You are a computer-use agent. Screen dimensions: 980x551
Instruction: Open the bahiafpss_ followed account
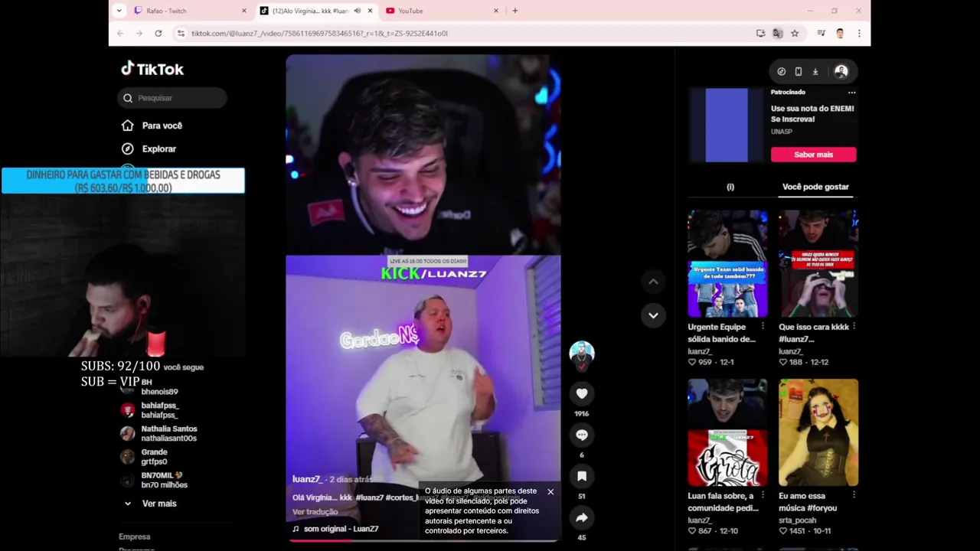(x=150, y=410)
